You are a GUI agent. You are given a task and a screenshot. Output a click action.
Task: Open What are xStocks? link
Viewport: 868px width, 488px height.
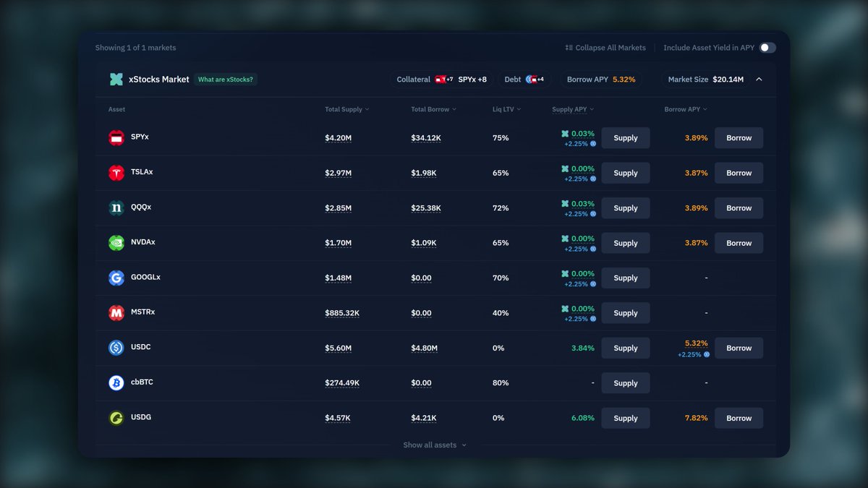[x=226, y=80]
